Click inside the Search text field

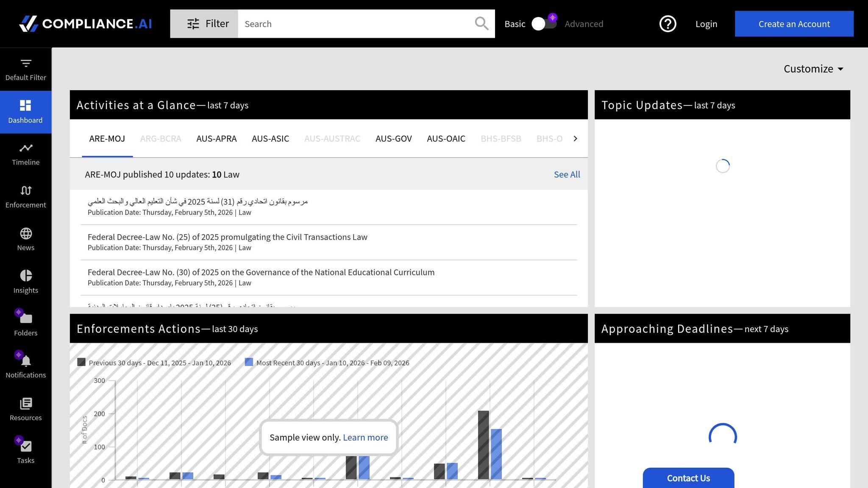pos(356,24)
